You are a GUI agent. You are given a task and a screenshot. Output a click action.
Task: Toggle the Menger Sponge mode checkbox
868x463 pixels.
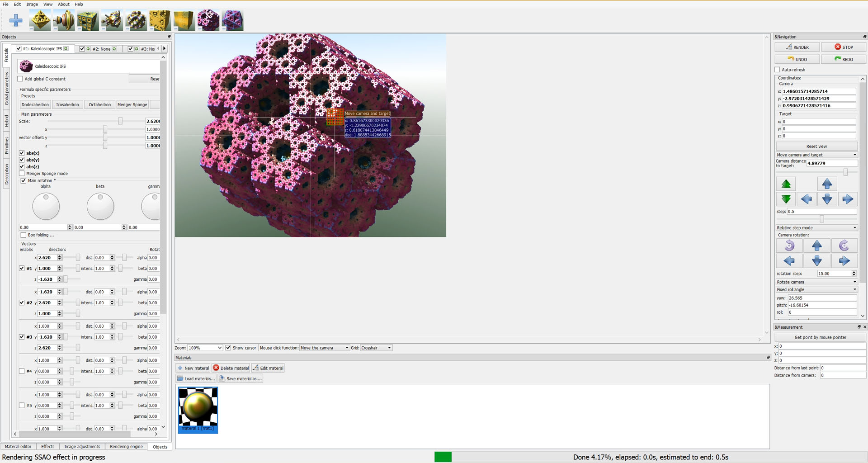[22, 174]
